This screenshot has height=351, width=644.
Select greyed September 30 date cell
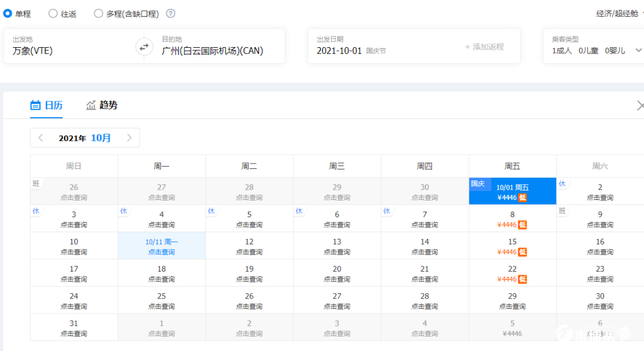point(425,191)
